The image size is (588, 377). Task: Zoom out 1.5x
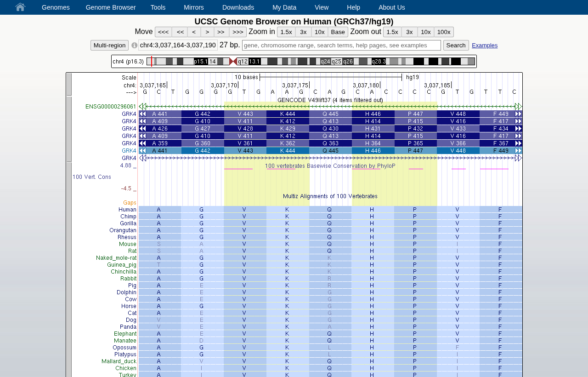click(x=392, y=32)
